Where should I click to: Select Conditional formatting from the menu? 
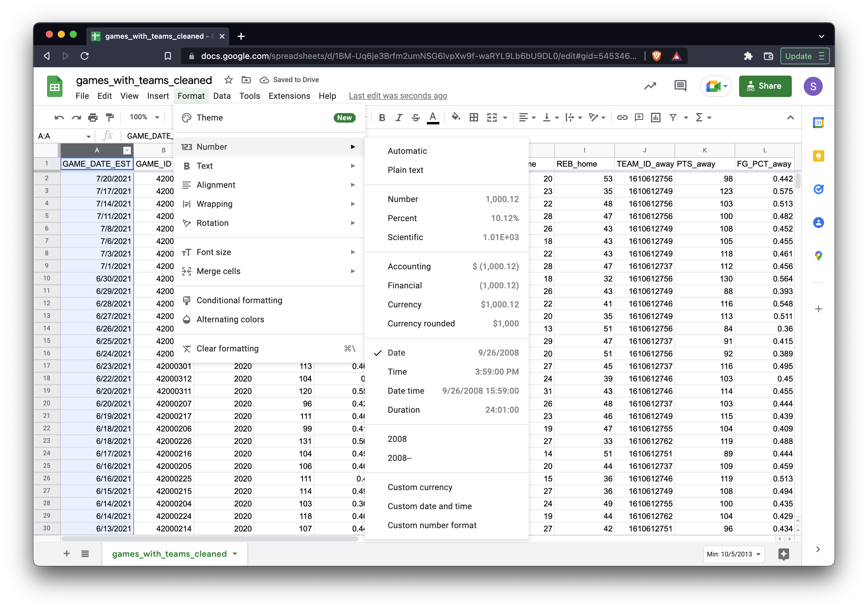click(x=239, y=300)
